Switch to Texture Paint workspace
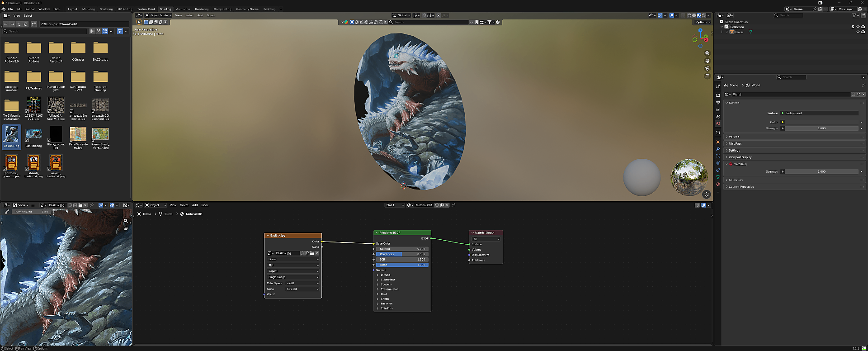 pos(146,9)
